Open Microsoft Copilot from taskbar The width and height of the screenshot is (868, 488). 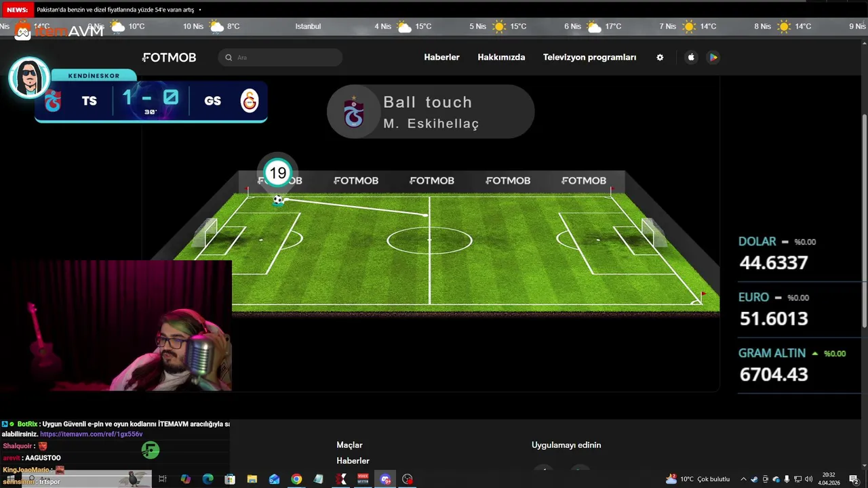click(186, 479)
